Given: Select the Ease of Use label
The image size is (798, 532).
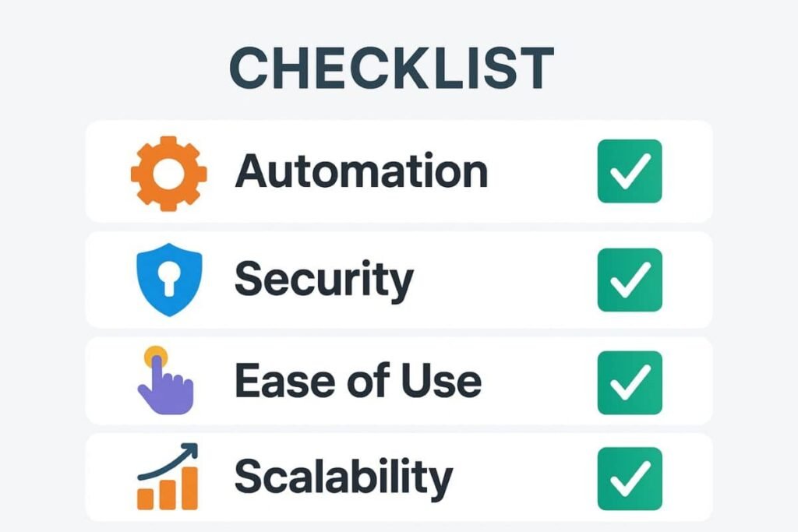Looking at the screenshot, I should coord(358,381).
